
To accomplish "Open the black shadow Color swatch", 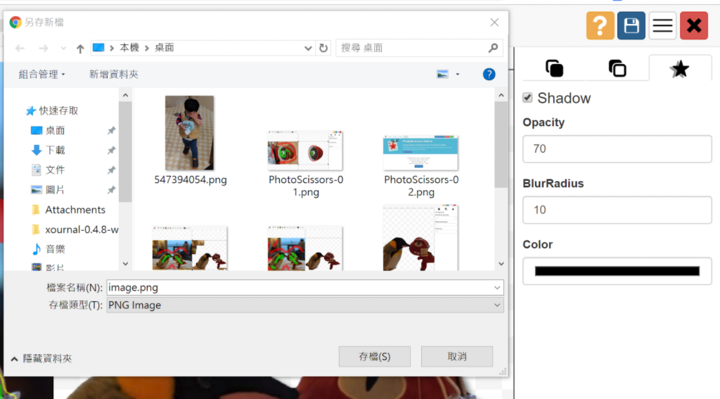I will pos(617,271).
